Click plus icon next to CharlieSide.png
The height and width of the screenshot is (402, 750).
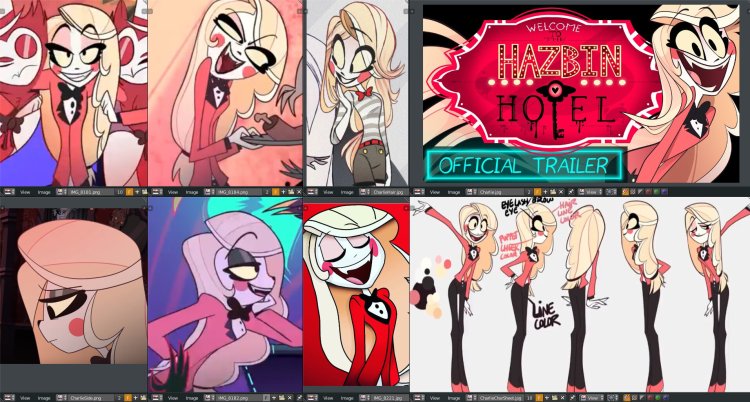136,397
